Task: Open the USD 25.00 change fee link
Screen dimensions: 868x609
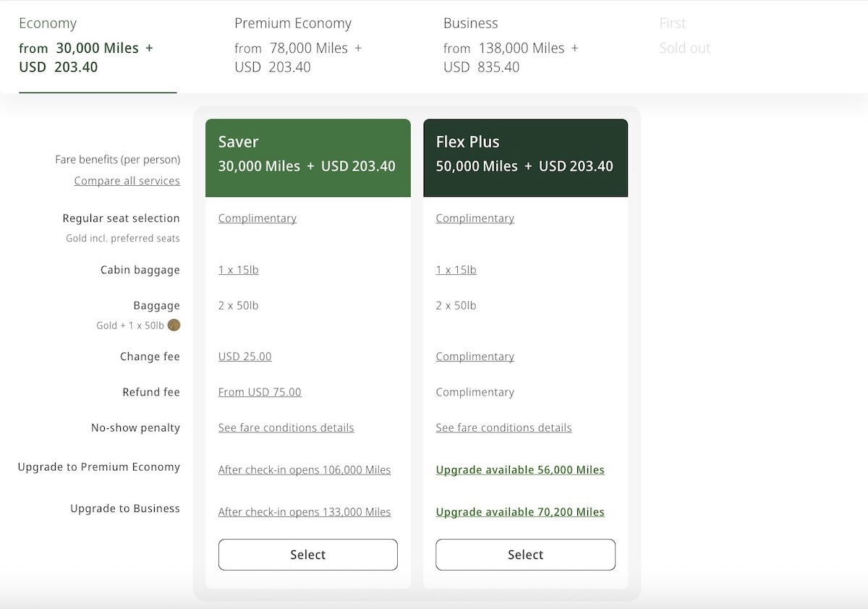Action: [x=244, y=357]
